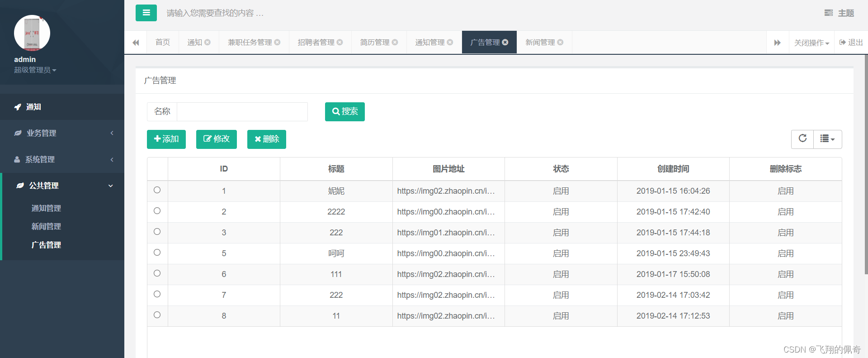Click the 创建时间 column header
This screenshot has width=868, height=358.
pos(673,169)
